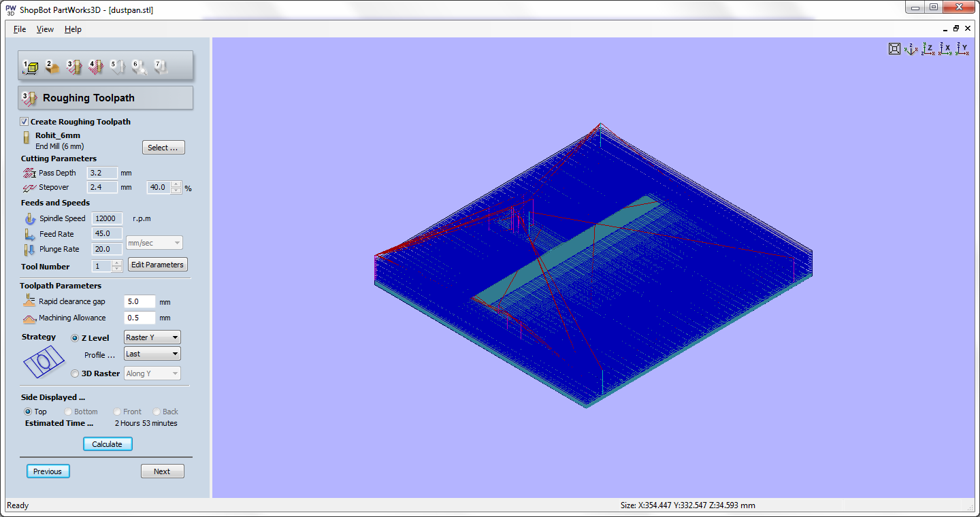Open the File menu
The width and height of the screenshot is (980, 517).
[x=20, y=29]
